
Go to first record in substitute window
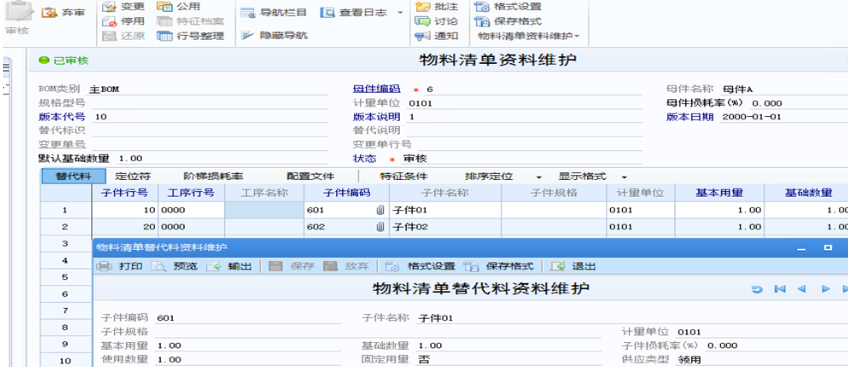pyautogui.click(x=779, y=289)
